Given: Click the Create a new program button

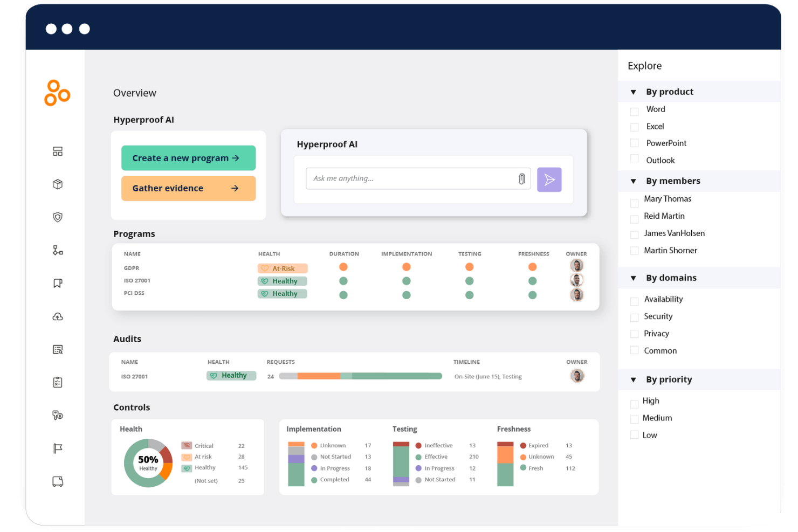Looking at the screenshot, I should [188, 157].
